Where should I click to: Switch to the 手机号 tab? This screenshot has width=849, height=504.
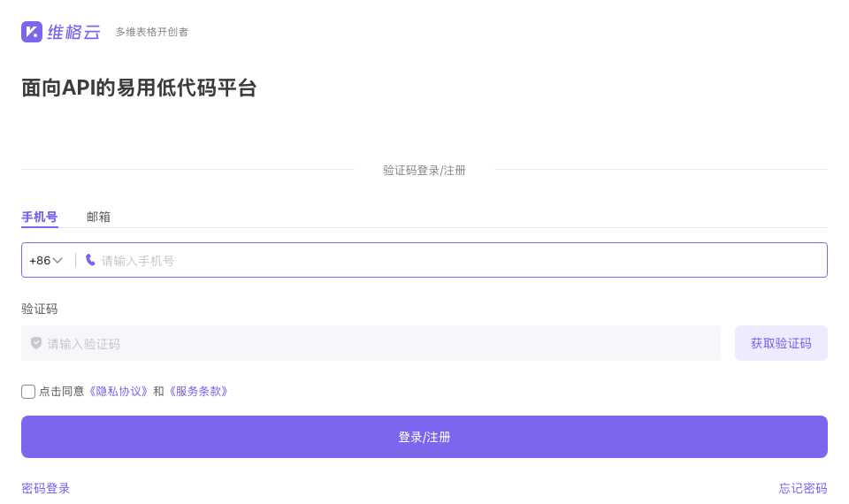(40, 217)
